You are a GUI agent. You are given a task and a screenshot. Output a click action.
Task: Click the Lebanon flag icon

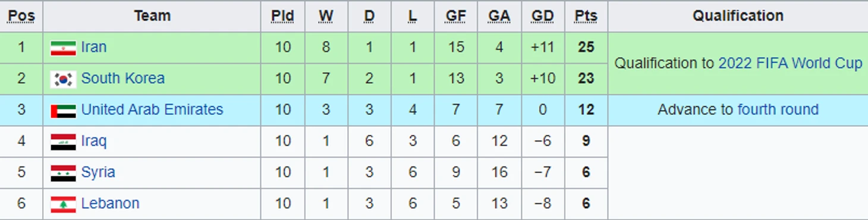(x=63, y=204)
